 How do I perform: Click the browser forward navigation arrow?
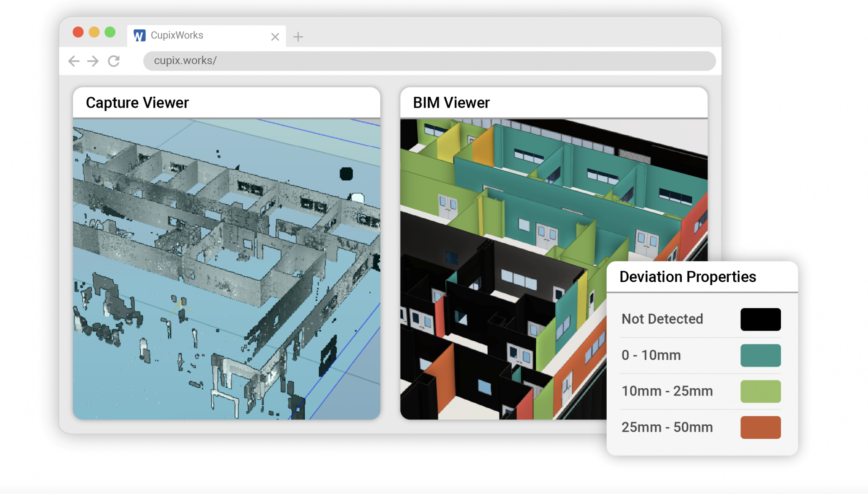[x=93, y=61]
